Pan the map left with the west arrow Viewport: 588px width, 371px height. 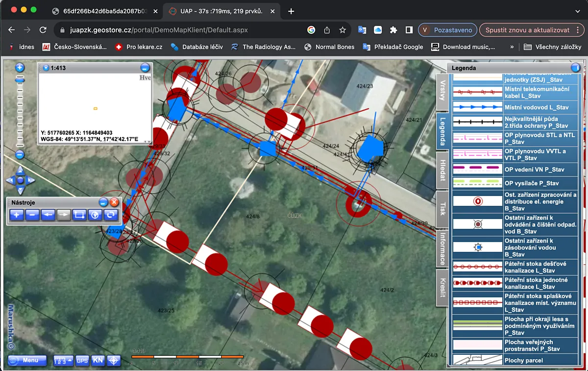pos(10,180)
